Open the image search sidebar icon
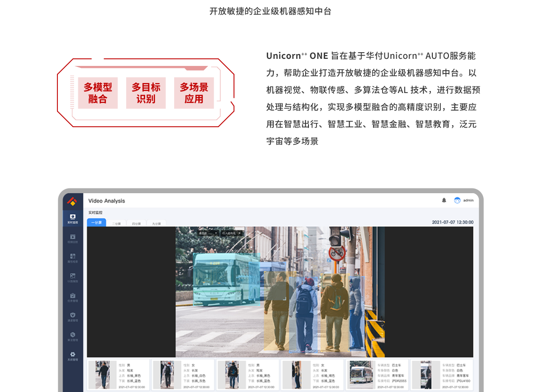541x392 pixels. pyautogui.click(x=72, y=278)
